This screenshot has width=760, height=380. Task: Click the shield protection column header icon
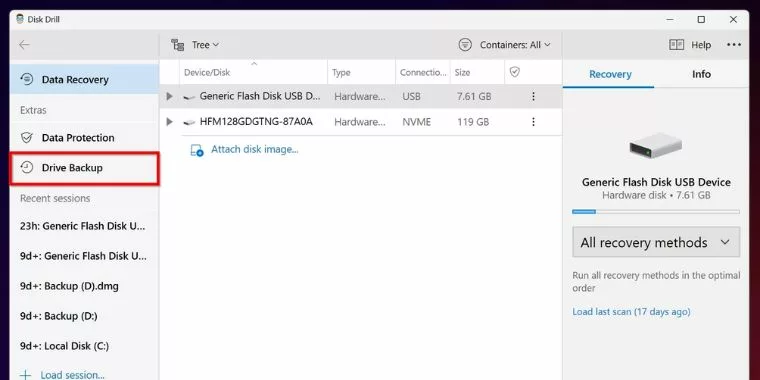coord(515,72)
